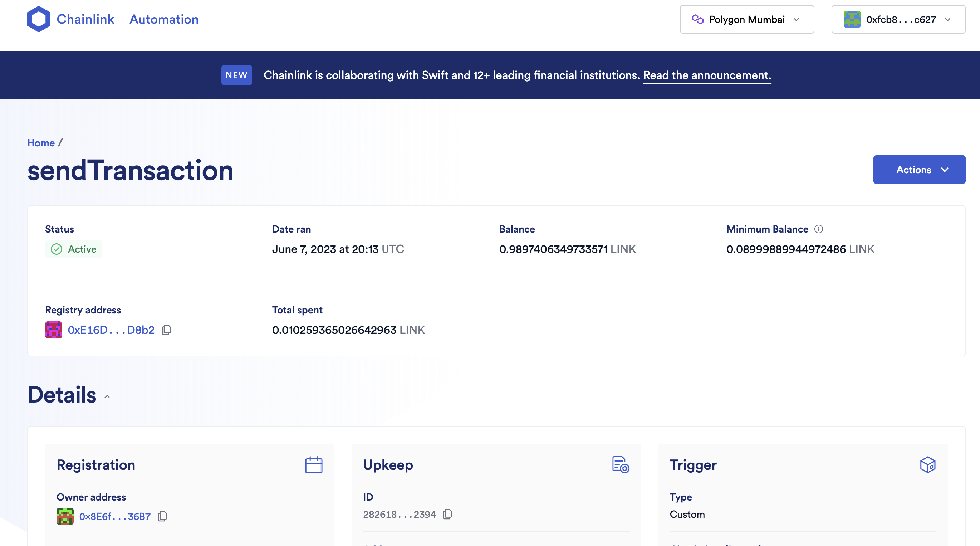The width and height of the screenshot is (980, 546).
Task: Click the Minimum Balance info icon
Action: click(819, 229)
